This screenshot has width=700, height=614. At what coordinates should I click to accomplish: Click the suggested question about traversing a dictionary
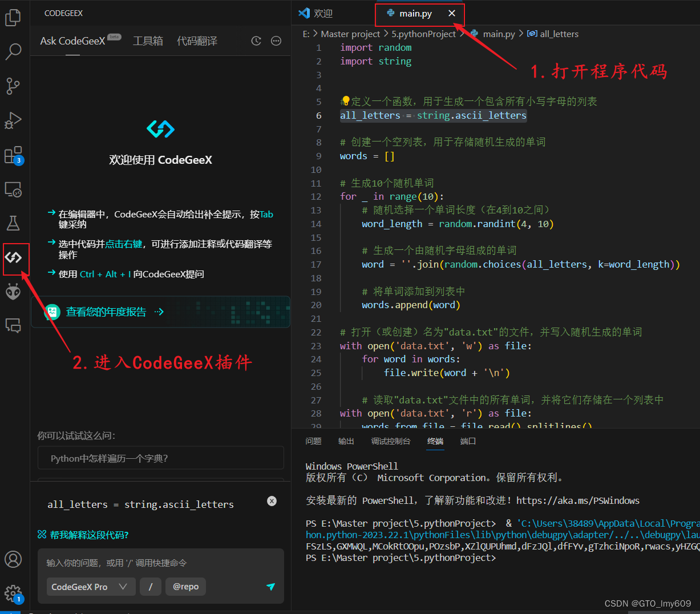(x=160, y=458)
